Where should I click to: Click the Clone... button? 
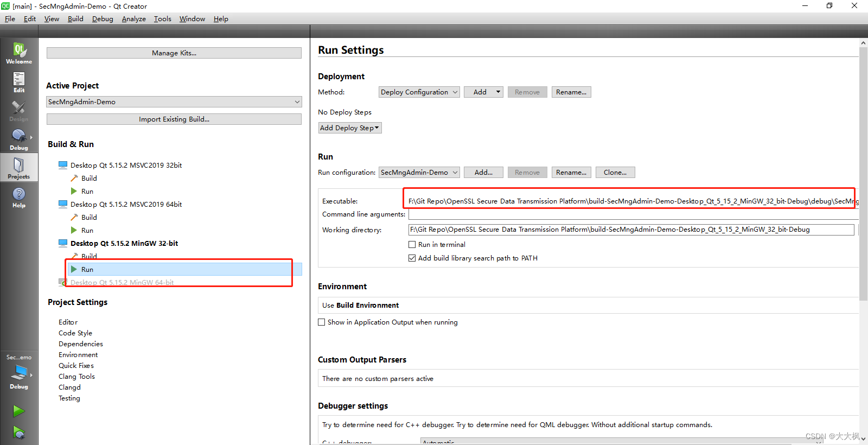tap(615, 173)
